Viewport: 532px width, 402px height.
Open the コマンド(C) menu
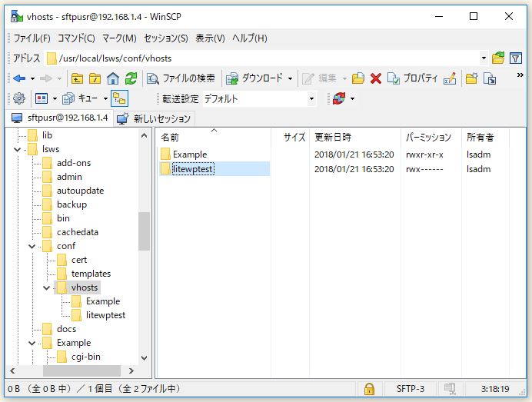(76, 38)
